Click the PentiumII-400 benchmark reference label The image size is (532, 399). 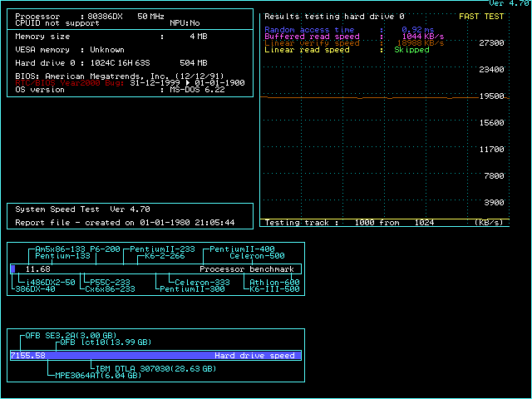(x=242, y=249)
